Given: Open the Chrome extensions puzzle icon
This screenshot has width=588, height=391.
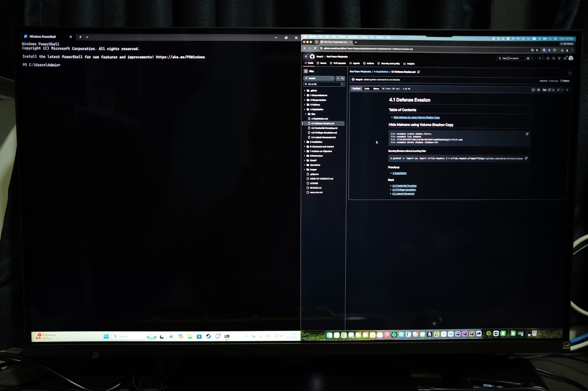Looking at the screenshot, I should (554, 50).
